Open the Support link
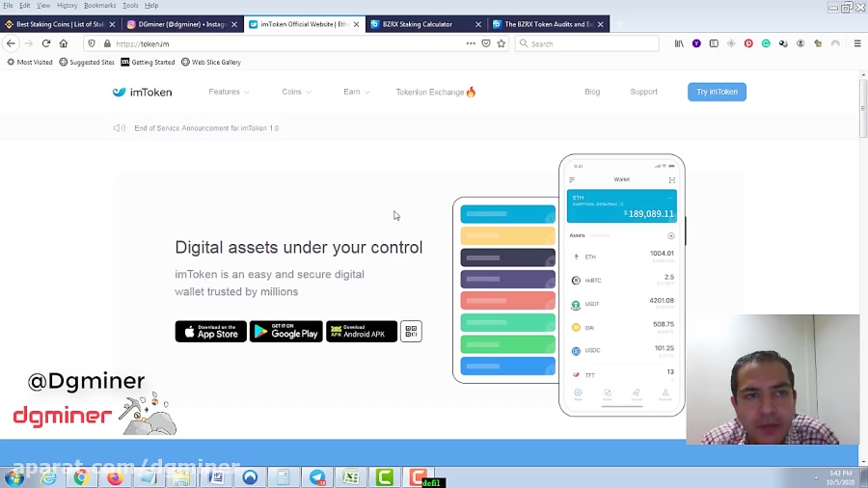 [x=644, y=92]
